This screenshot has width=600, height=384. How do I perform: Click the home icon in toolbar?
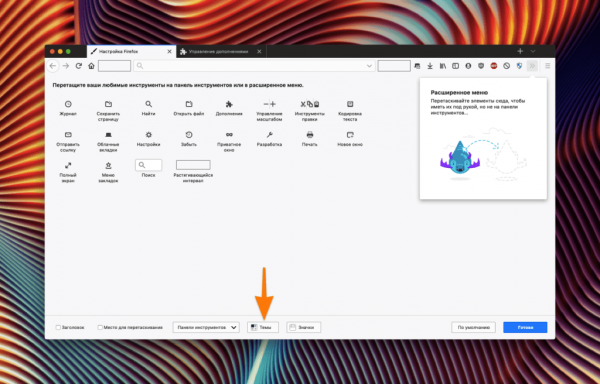91,66
